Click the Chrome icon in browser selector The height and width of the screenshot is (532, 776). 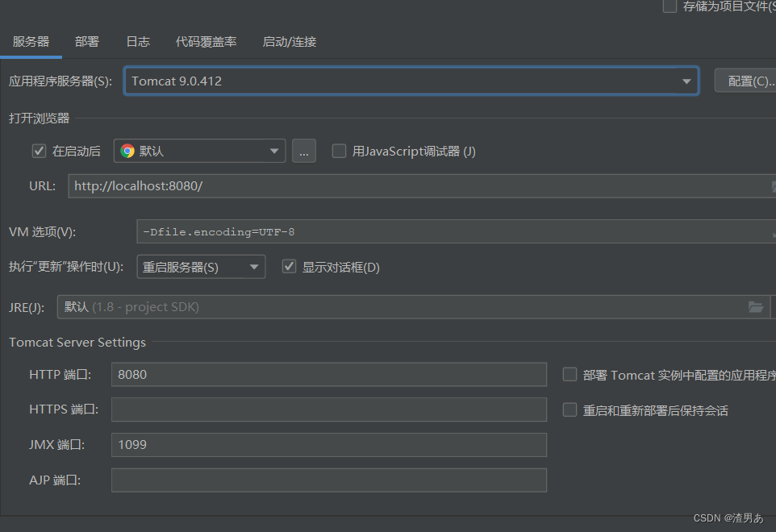[x=127, y=151]
